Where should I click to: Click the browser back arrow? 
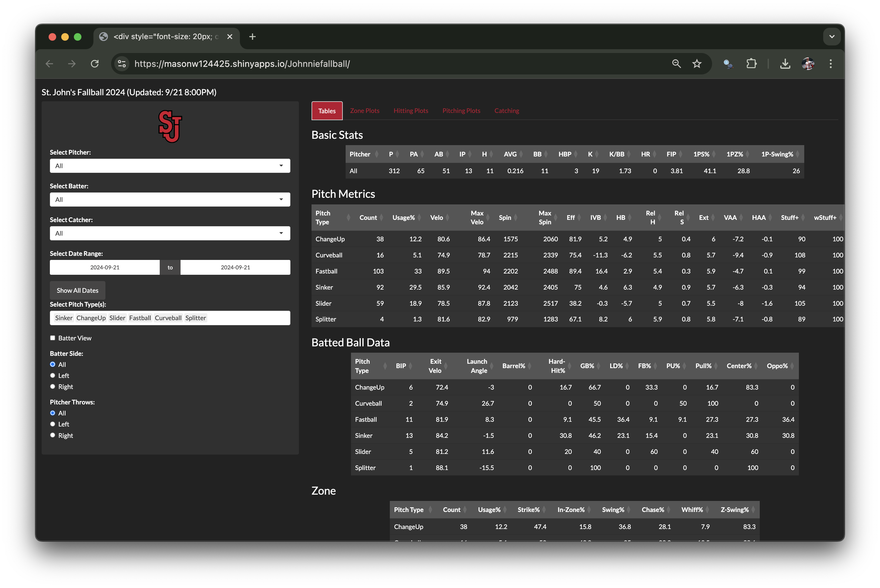(50, 64)
